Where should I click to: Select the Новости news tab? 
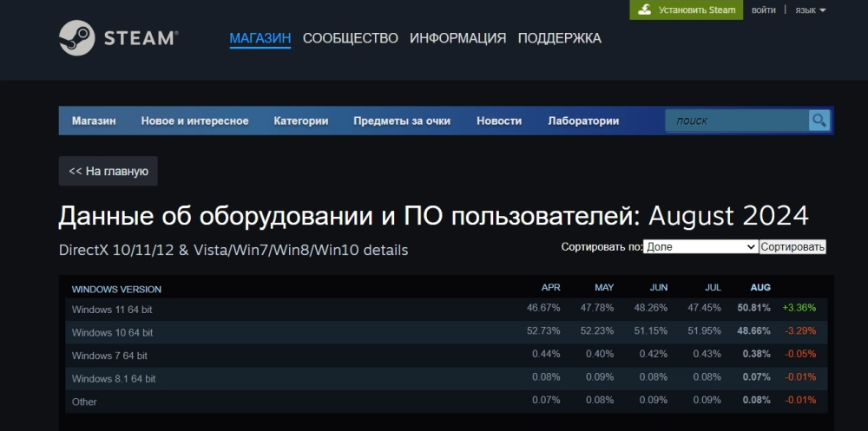499,121
